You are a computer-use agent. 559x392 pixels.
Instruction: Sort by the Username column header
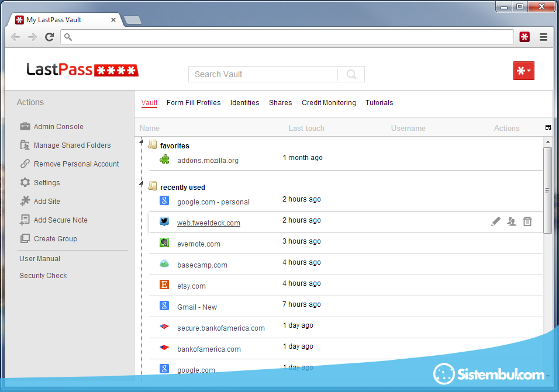click(x=408, y=128)
